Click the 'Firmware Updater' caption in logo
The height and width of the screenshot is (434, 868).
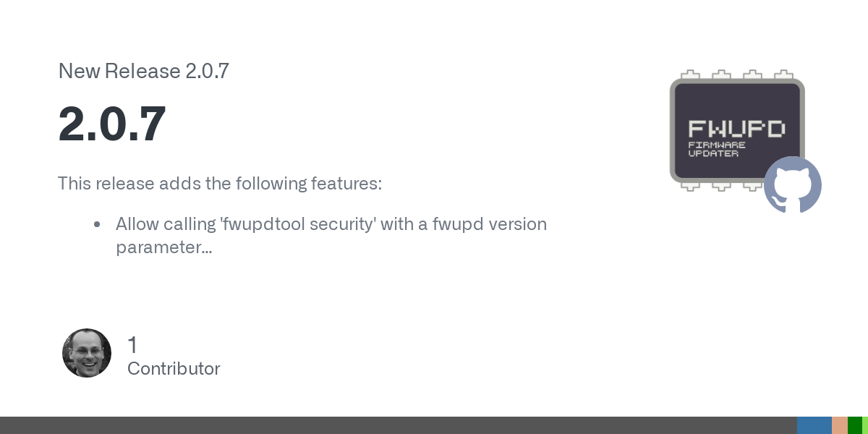click(717, 149)
